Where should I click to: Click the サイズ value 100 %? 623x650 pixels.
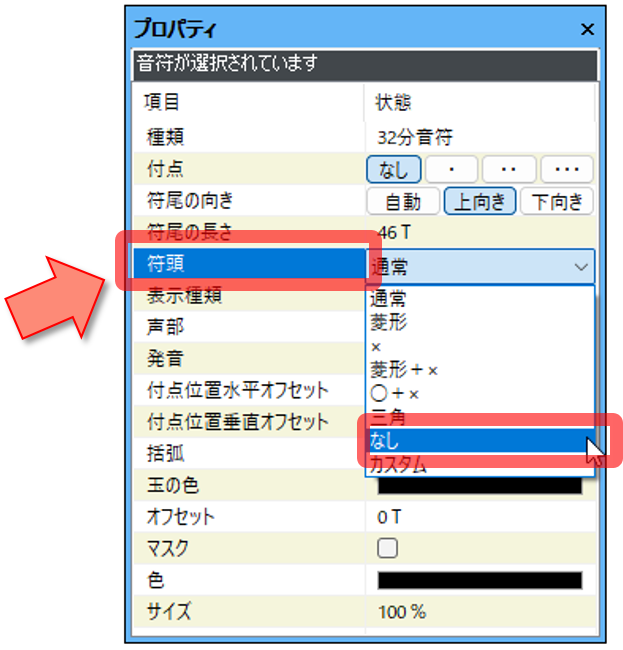point(402,612)
